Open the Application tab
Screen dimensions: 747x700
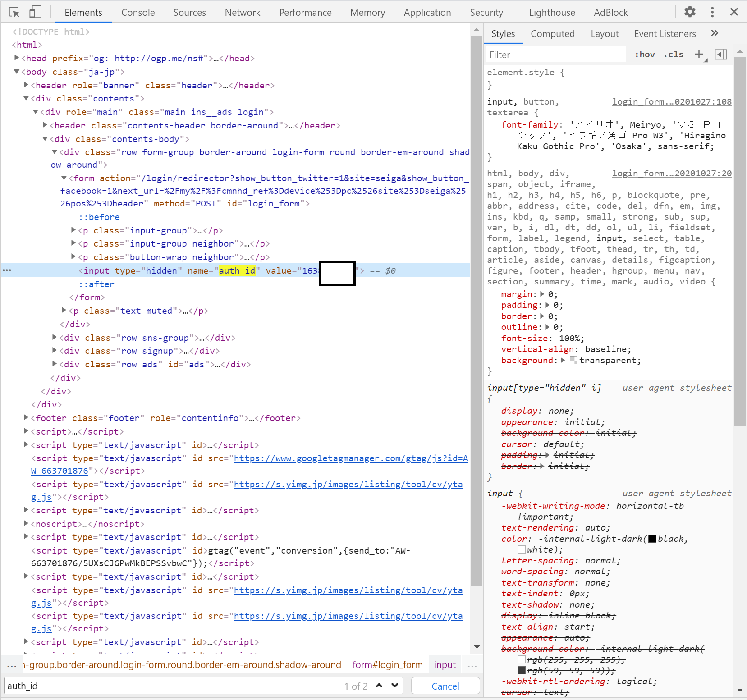pyautogui.click(x=427, y=13)
